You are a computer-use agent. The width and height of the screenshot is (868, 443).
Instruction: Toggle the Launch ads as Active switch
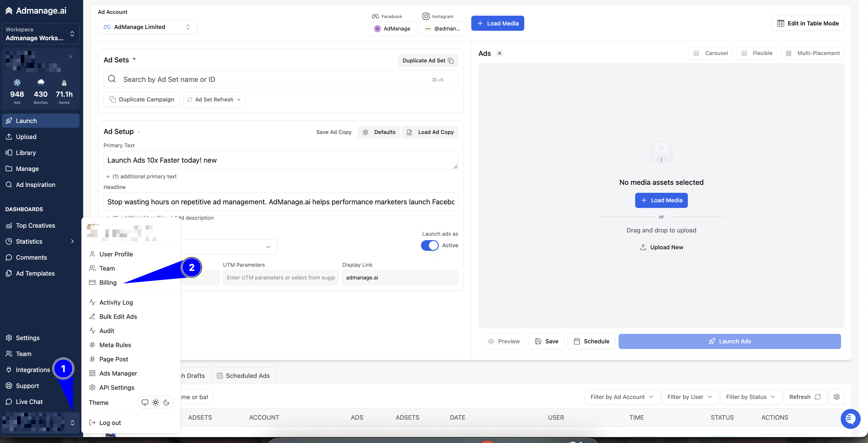(x=430, y=245)
